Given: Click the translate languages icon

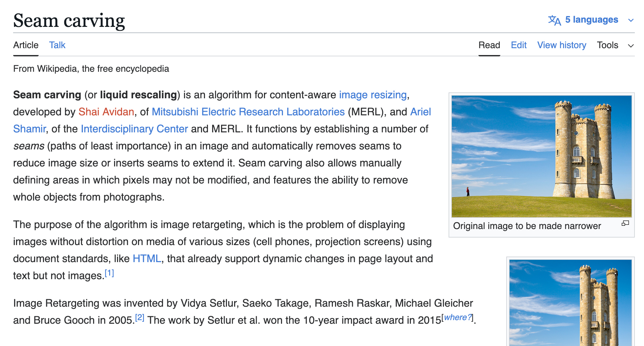Looking at the screenshot, I should (x=554, y=20).
